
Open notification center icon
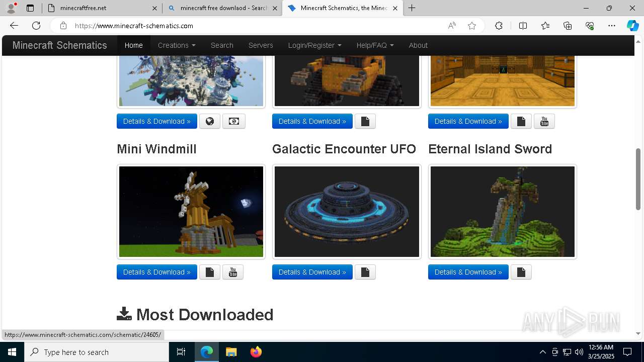[627, 352]
